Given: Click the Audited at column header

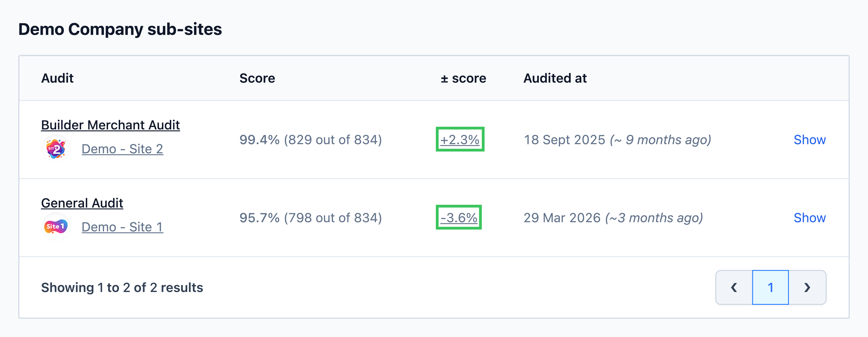Looking at the screenshot, I should [x=555, y=78].
